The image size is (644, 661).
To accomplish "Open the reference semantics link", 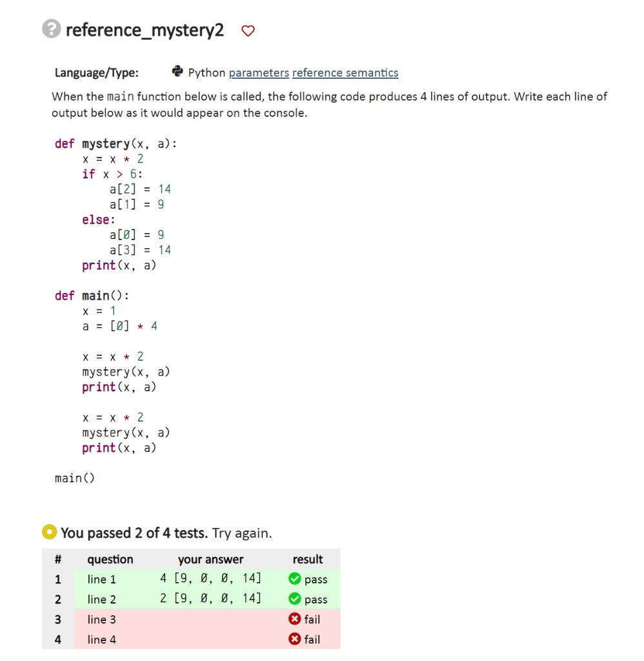I will 345,72.
